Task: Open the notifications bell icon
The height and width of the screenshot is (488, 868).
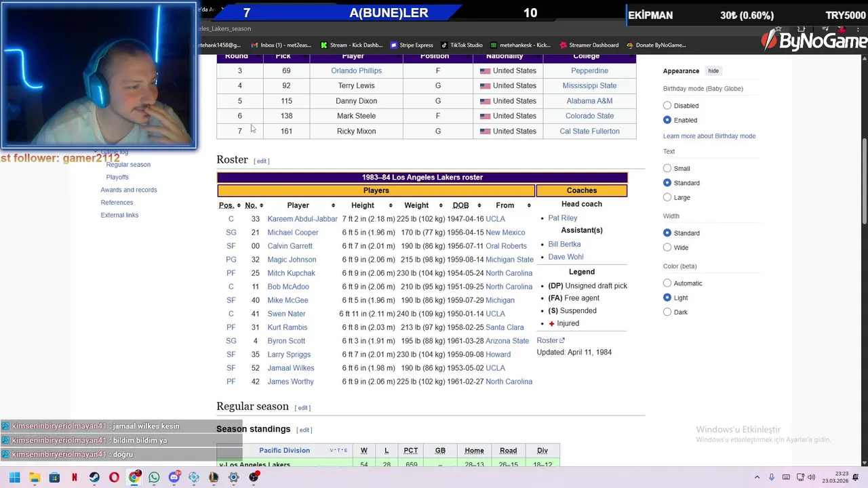Action: click(x=856, y=477)
